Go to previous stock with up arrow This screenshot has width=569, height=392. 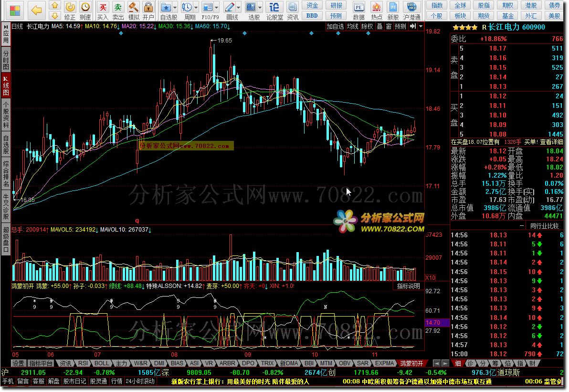[x=55, y=5]
